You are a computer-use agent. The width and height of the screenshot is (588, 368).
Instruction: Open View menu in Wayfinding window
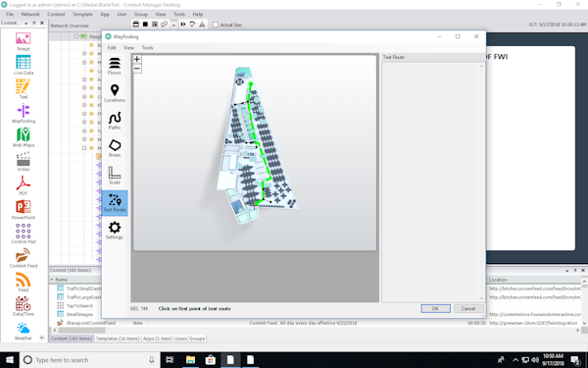(x=128, y=48)
